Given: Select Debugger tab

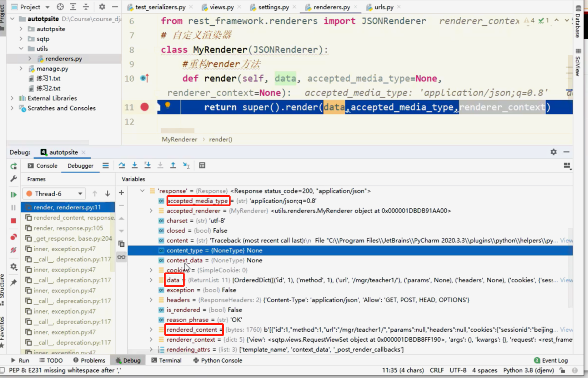Looking at the screenshot, I should (x=80, y=166).
